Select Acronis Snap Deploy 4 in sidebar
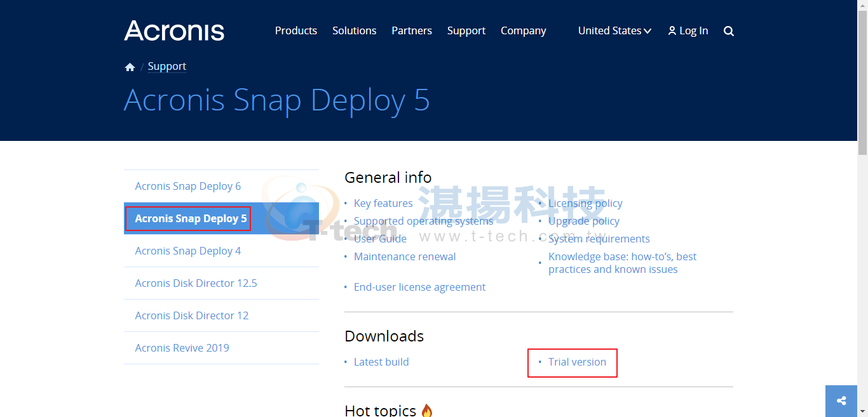Viewport: 868px width, 417px height. [x=221, y=251]
